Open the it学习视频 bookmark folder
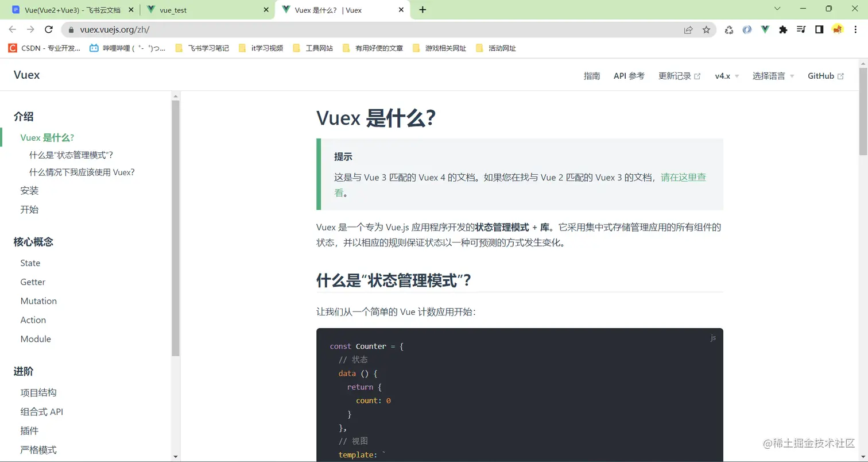 point(261,48)
